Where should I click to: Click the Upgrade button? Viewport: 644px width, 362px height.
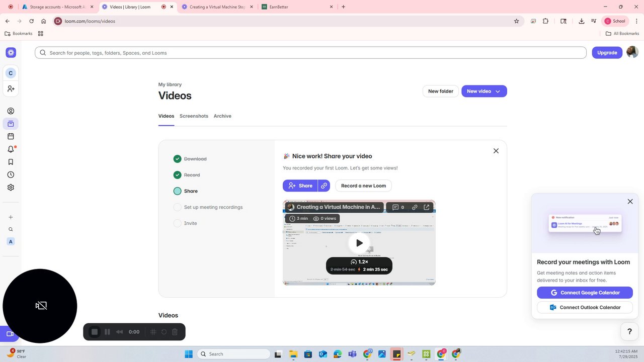point(607,52)
